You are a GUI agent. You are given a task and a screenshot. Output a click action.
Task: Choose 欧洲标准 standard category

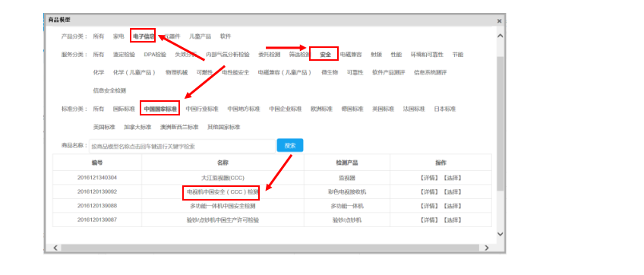pos(321,109)
